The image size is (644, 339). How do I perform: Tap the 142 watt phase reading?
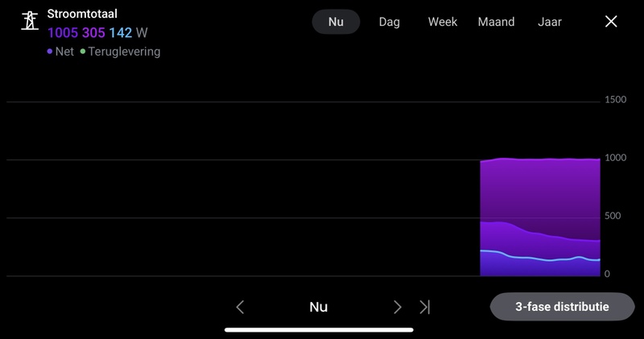[x=122, y=33]
